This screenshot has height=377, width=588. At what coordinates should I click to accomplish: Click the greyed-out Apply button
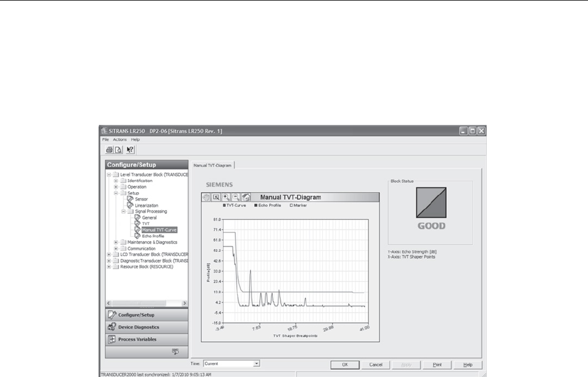click(x=406, y=364)
